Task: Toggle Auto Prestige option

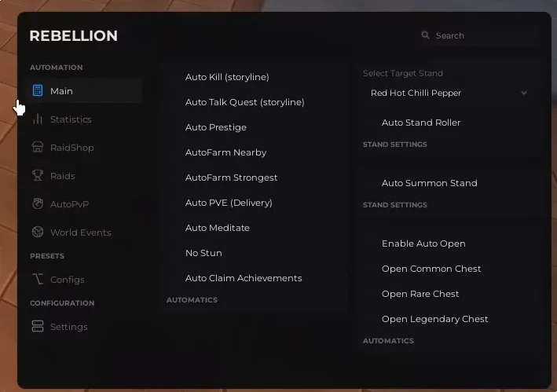Action: pos(216,127)
